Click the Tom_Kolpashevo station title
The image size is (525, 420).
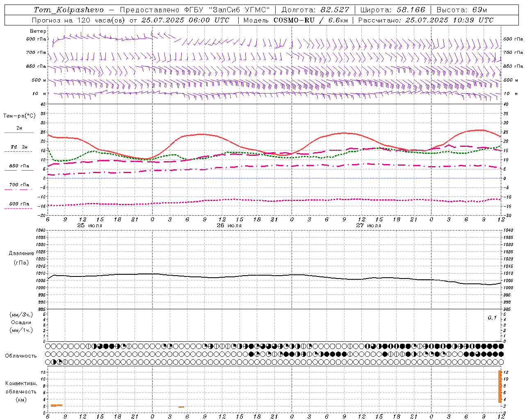[68, 10]
